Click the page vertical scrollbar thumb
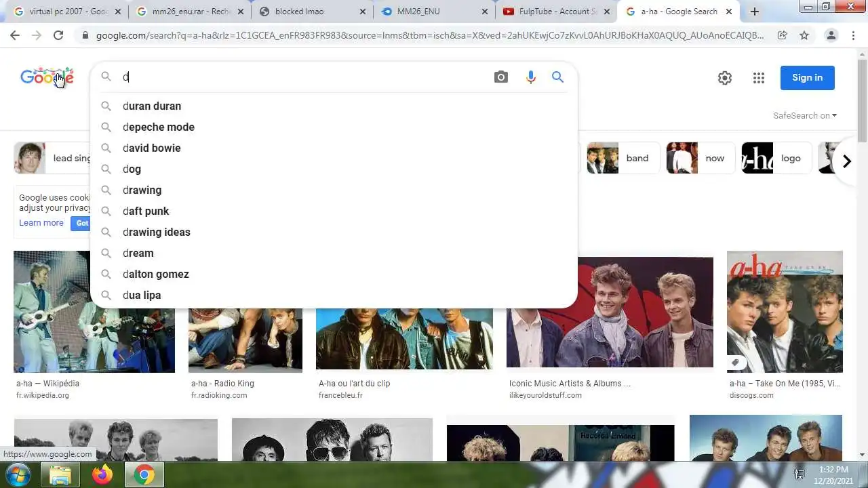 [862, 100]
